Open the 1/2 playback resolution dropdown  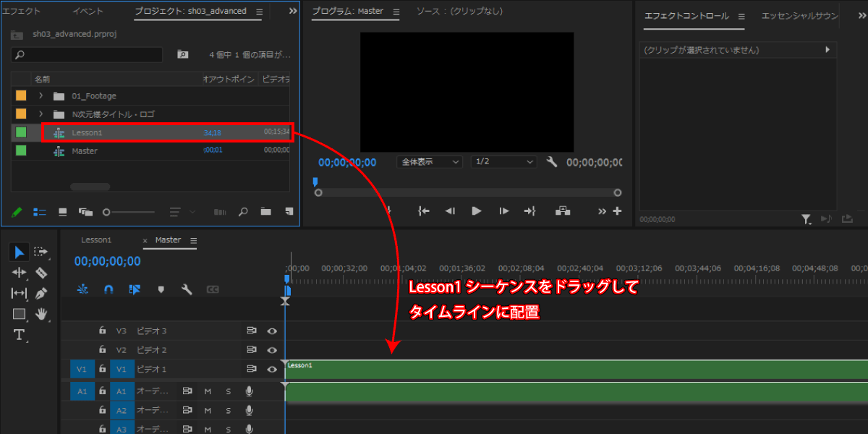click(503, 162)
